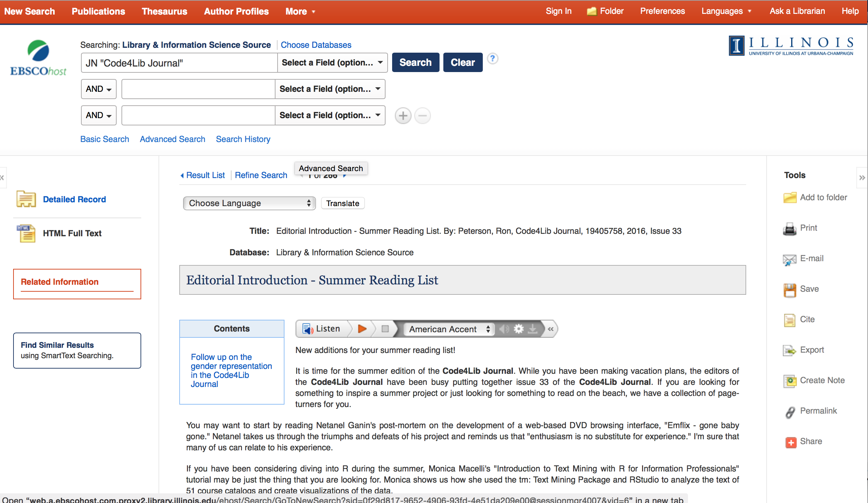Open the Languages dropdown menu
868x503 pixels.
(726, 11)
